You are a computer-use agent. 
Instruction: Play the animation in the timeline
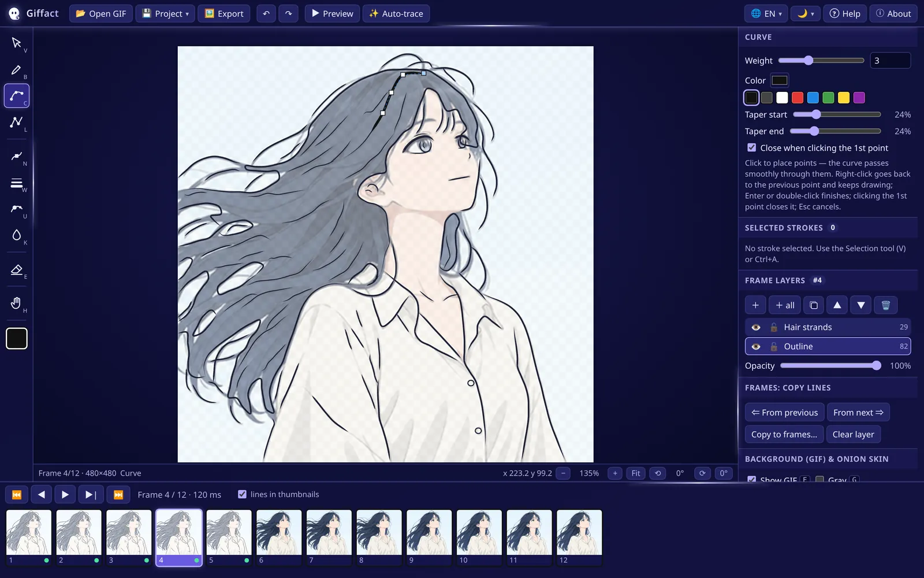click(x=65, y=495)
